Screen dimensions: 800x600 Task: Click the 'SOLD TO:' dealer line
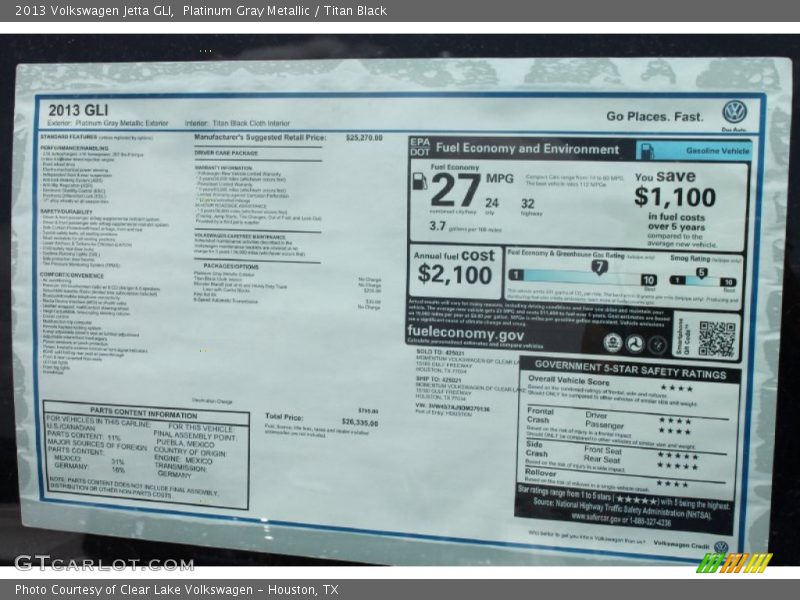coord(440,352)
